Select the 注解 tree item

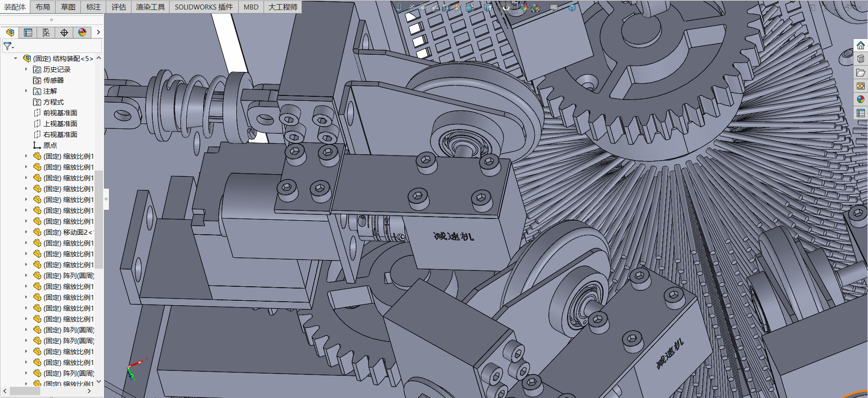click(45, 91)
